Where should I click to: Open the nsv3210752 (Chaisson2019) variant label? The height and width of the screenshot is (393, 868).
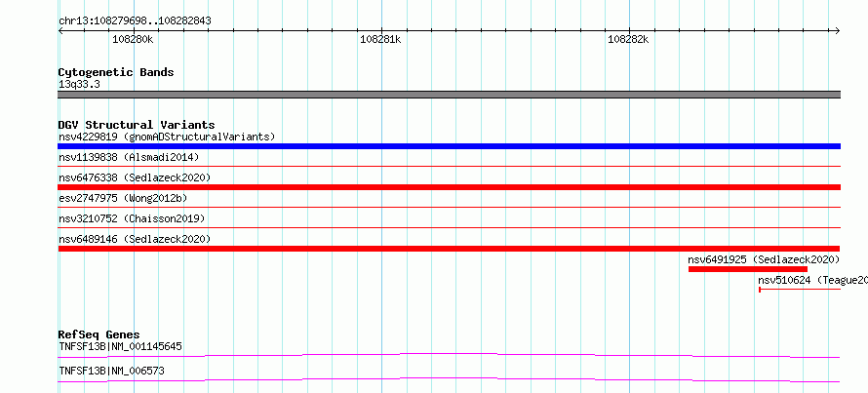132,218
